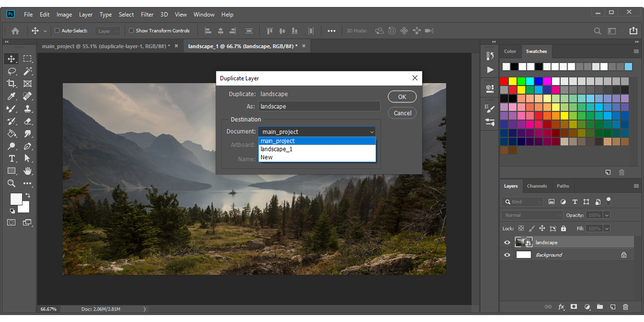
Task: Cancel the Duplicate Layer dialog
Action: 402,113
